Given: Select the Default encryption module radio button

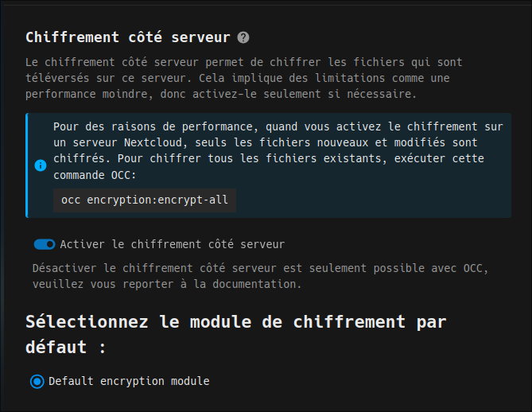Looking at the screenshot, I should coord(37,382).
